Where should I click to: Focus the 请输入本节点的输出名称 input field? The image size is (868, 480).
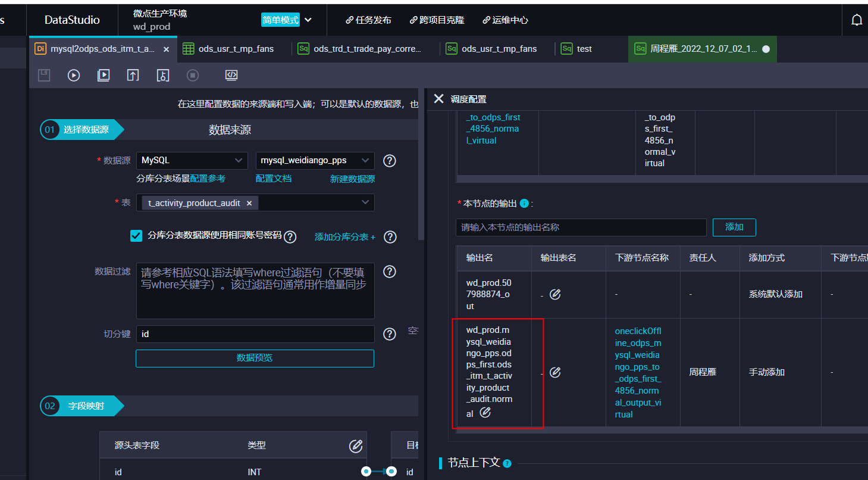pos(581,227)
